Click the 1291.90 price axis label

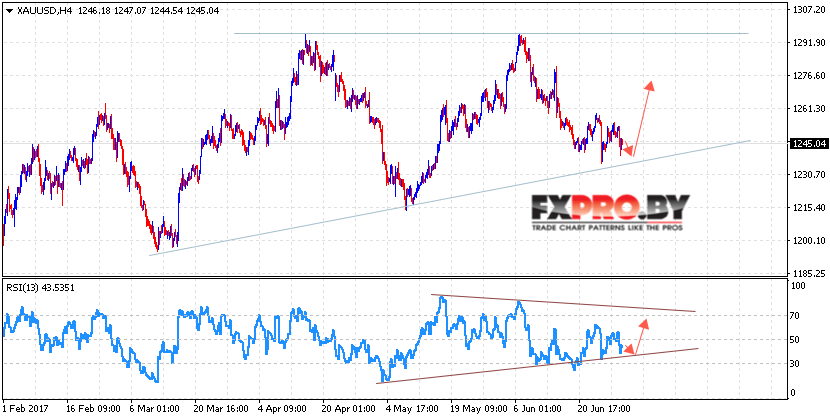click(807, 42)
